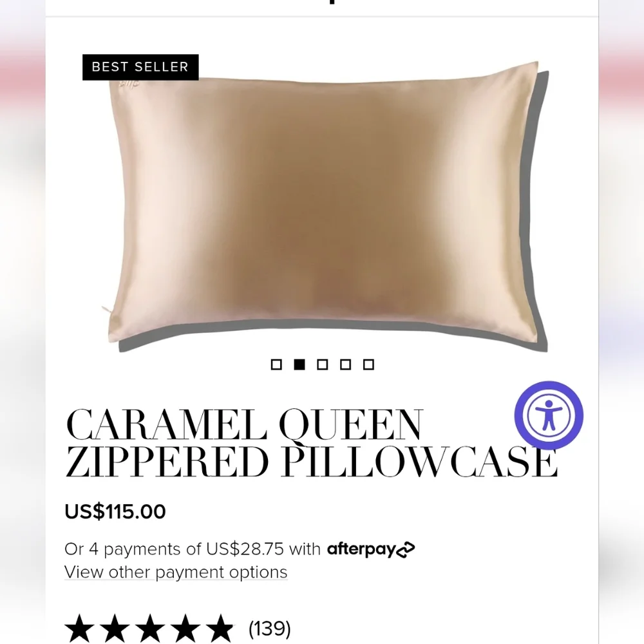Open the (139) reviews count

pyautogui.click(x=269, y=629)
